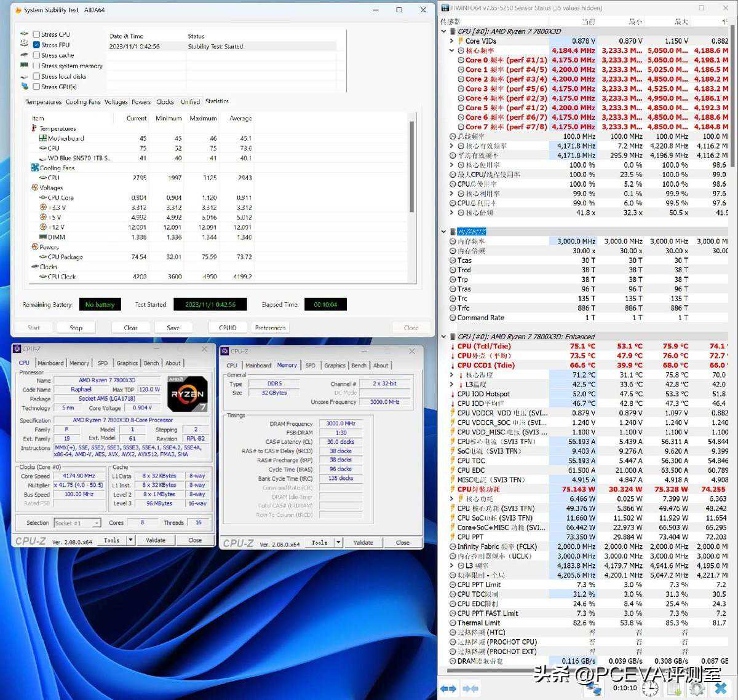Click the HWiNFO collapse columns arrows icon
Image resolution: width=738 pixels, height=700 pixels.
click(470, 689)
